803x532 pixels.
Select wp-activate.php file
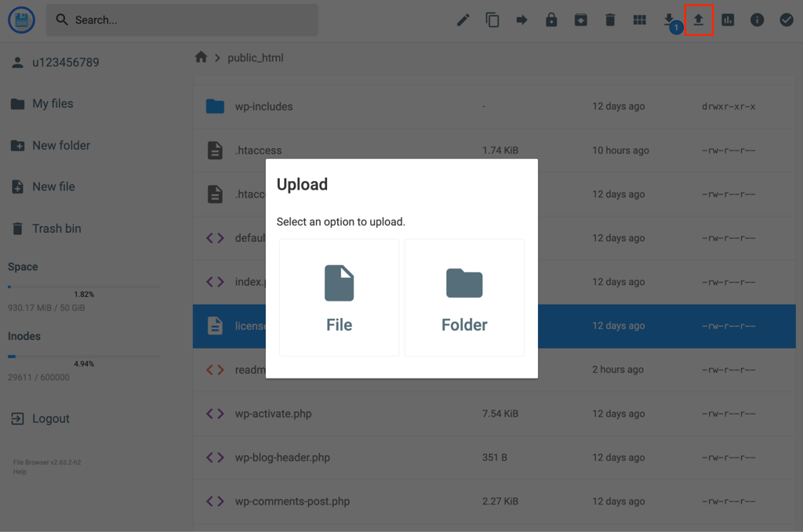[494, 414]
